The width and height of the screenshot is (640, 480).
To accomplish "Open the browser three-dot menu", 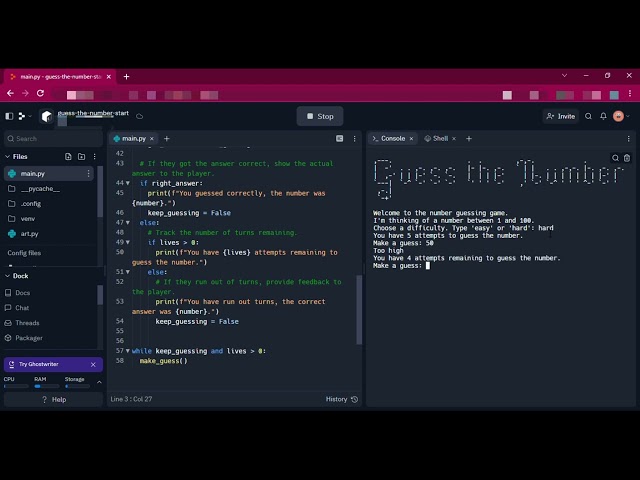I will (x=630, y=93).
